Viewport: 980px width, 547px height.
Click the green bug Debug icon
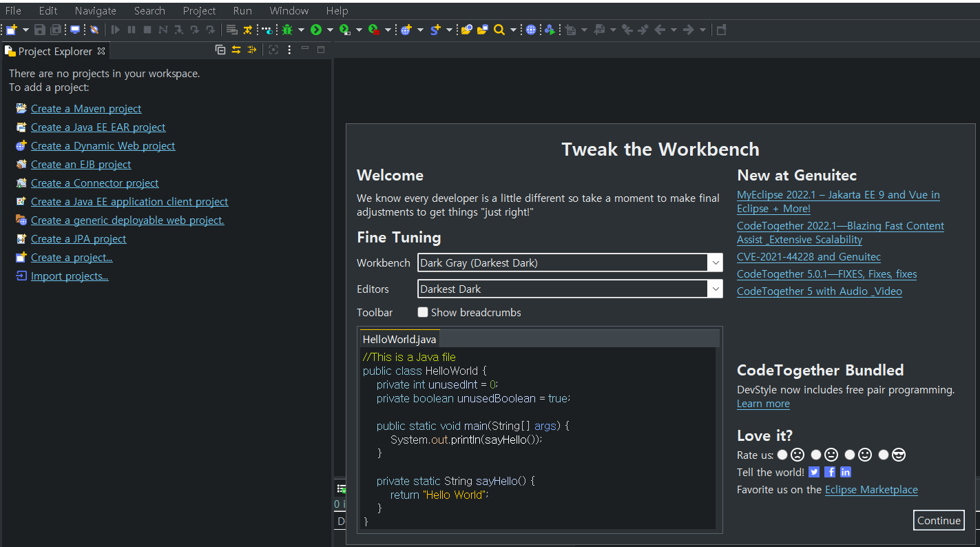coord(286,30)
